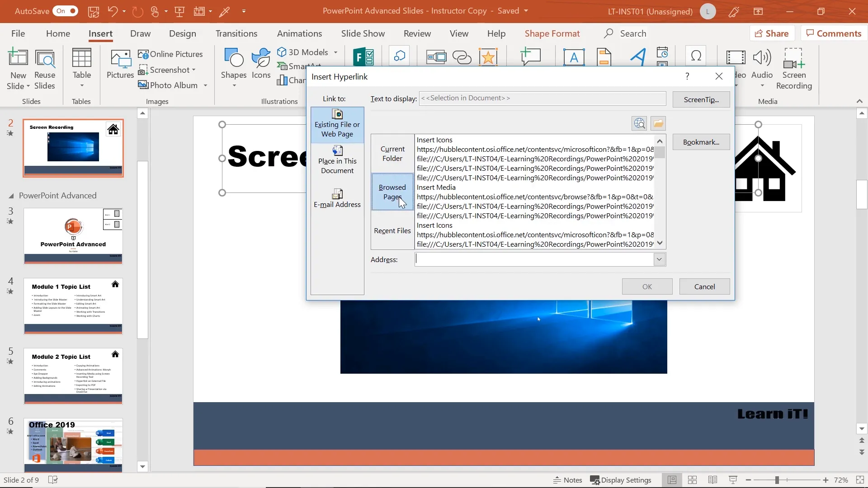Image resolution: width=868 pixels, height=488 pixels.
Task: Cancel the Insert Hyperlink dialog
Action: coord(704,287)
